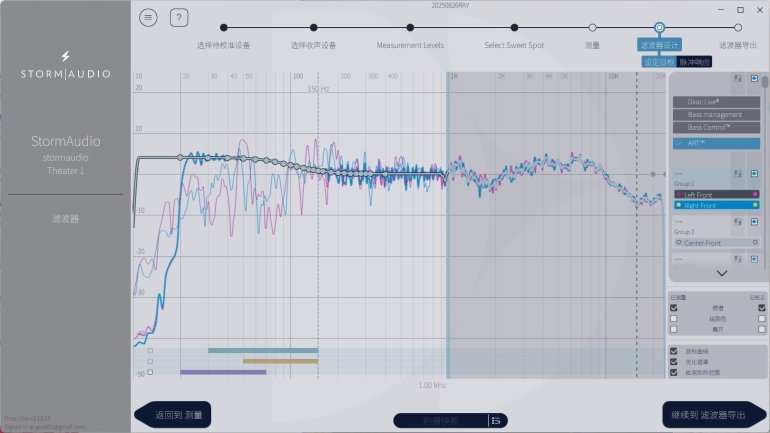Click the topmost import arrow icon in right panel

(x=754, y=77)
